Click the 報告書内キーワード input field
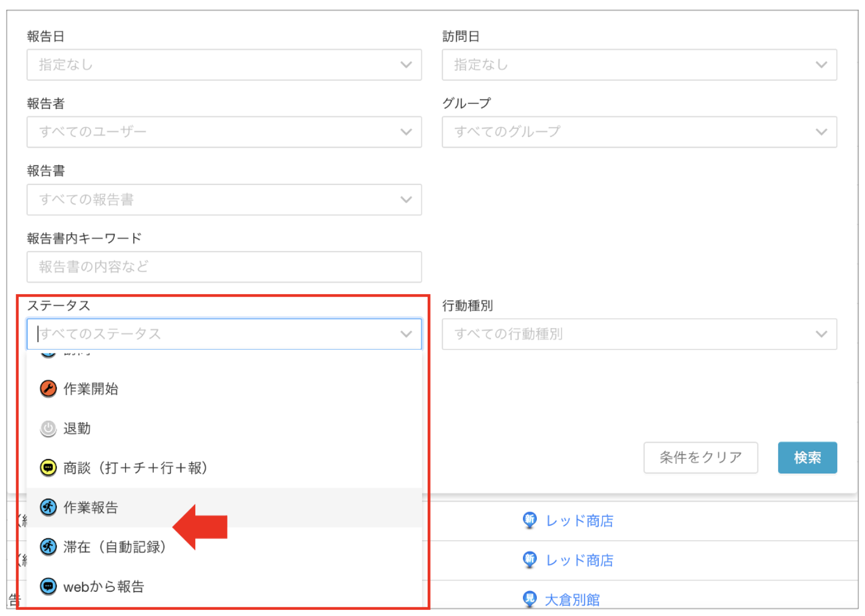 [224, 267]
